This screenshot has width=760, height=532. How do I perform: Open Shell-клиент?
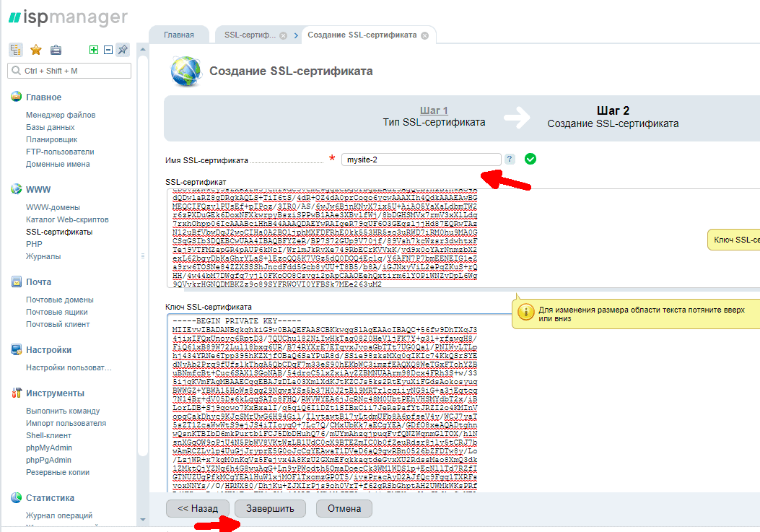pos(48,435)
